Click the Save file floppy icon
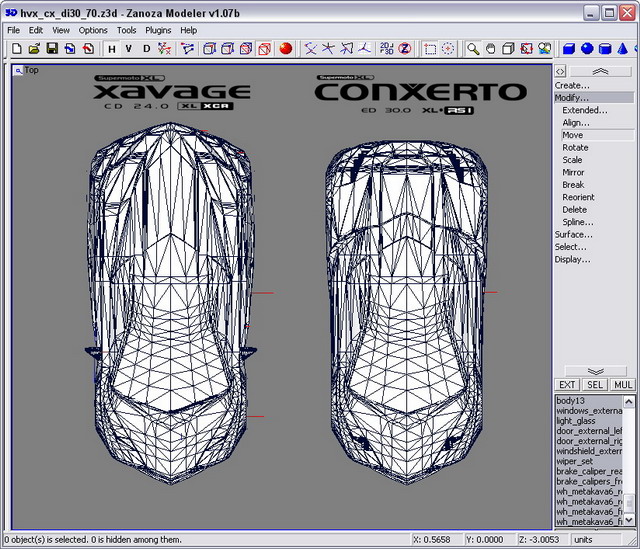Image resolution: width=640 pixels, height=549 pixels. [52, 48]
